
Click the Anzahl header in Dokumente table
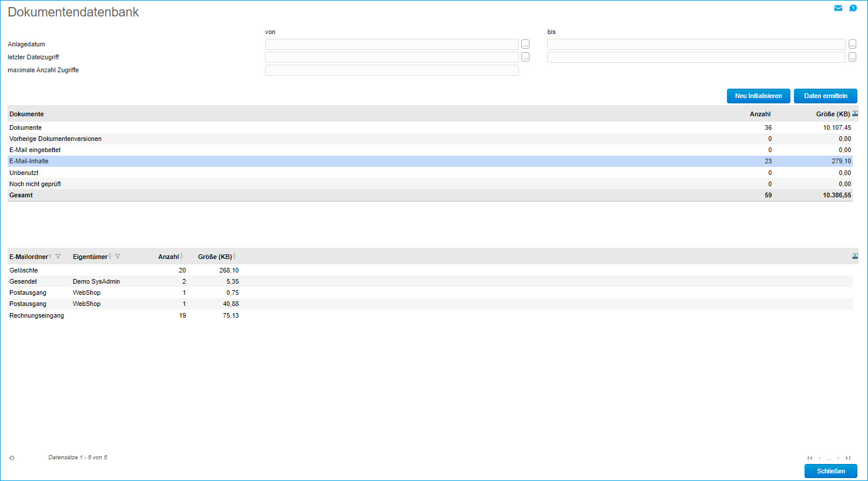point(760,114)
